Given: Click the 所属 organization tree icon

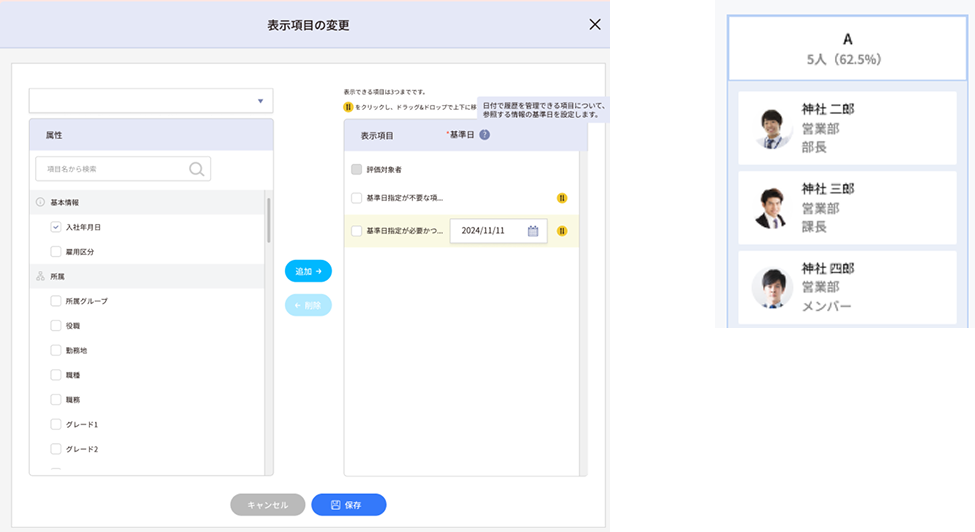Looking at the screenshot, I should click(x=40, y=276).
